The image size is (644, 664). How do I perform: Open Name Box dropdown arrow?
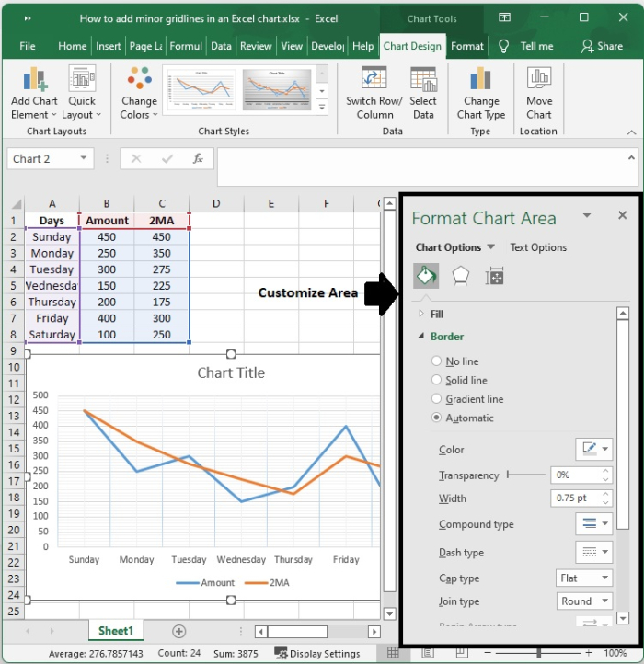84,158
